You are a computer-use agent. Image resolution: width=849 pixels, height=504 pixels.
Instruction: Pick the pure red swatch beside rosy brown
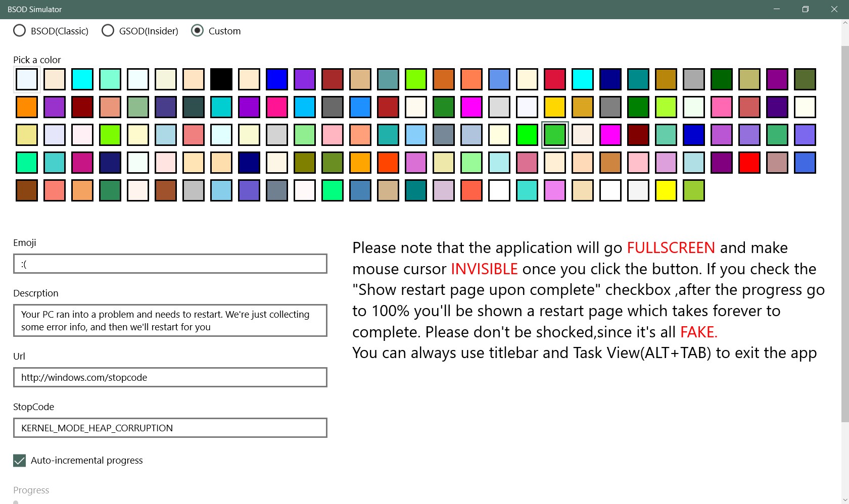(x=749, y=163)
